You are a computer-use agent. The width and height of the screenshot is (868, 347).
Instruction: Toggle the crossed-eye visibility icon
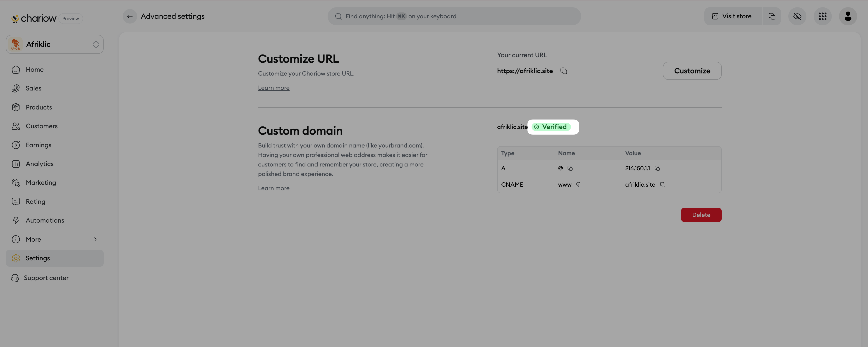pyautogui.click(x=797, y=16)
